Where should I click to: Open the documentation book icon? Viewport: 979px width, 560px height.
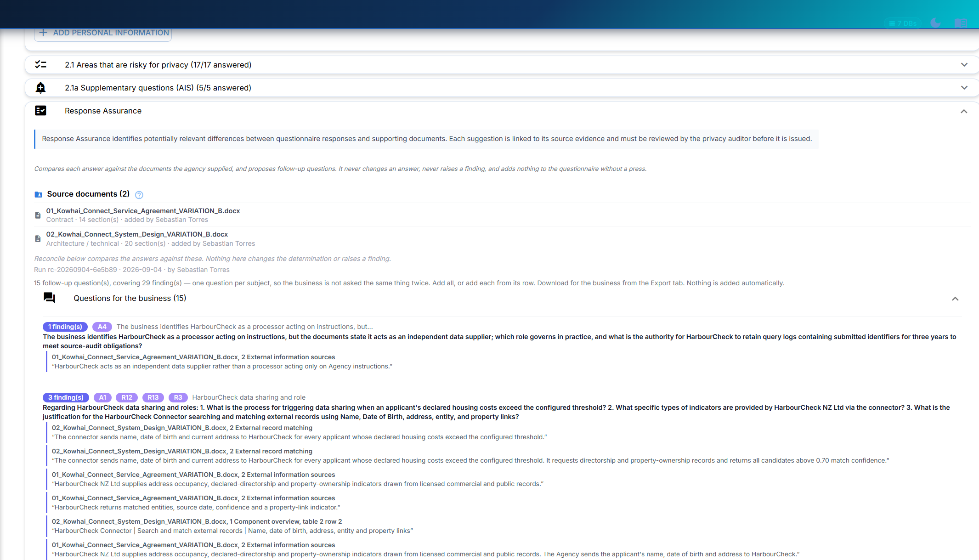[961, 23]
